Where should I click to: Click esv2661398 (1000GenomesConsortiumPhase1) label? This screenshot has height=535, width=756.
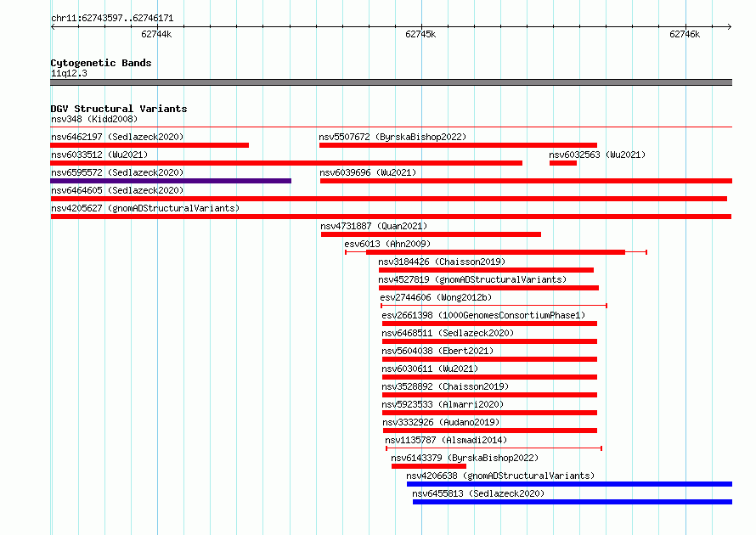(x=483, y=315)
